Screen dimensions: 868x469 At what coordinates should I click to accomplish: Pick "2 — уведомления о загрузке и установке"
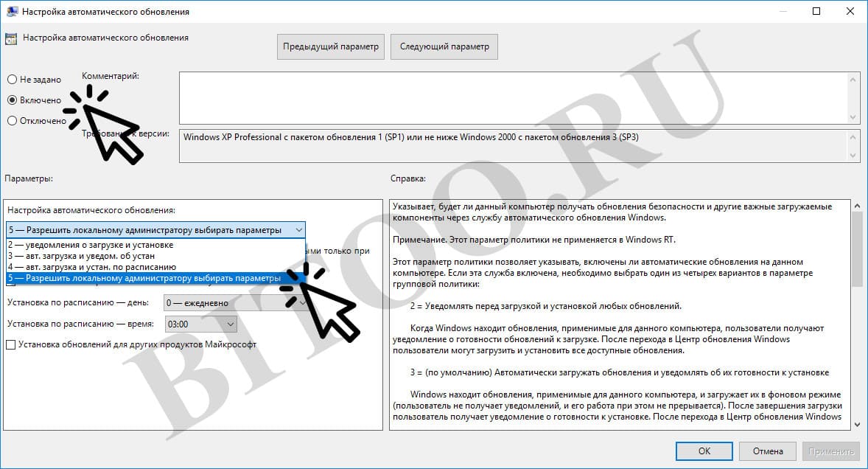point(91,245)
